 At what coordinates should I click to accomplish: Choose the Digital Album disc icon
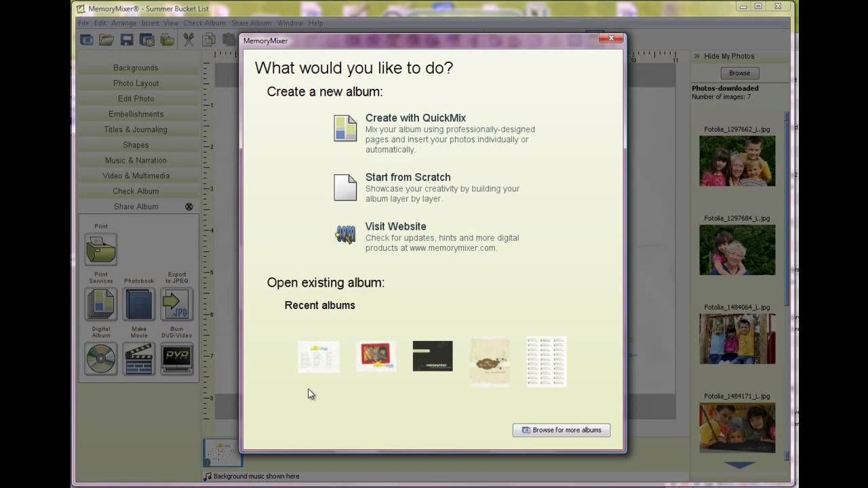(x=101, y=359)
